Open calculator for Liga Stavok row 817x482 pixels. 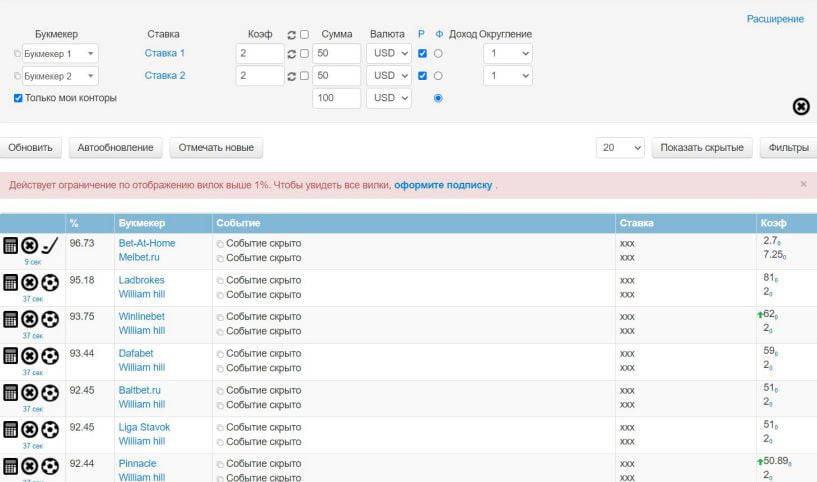pyautogui.click(x=10, y=429)
